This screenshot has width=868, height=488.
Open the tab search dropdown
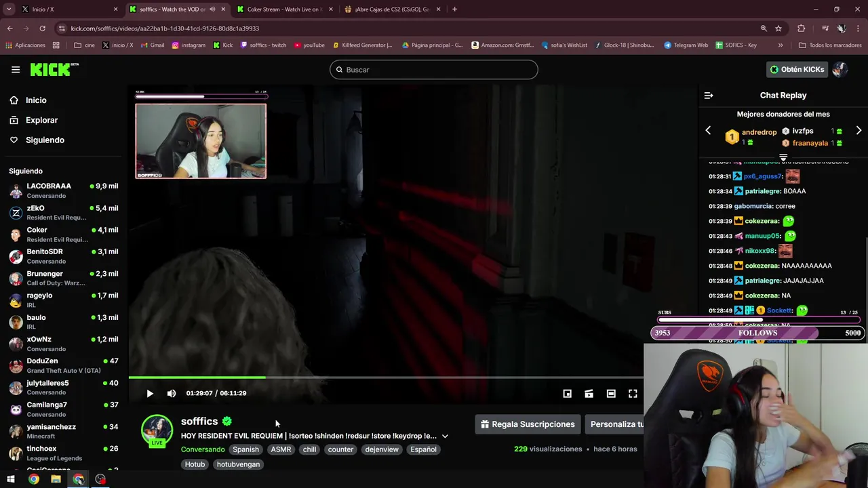pyautogui.click(x=8, y=9)
